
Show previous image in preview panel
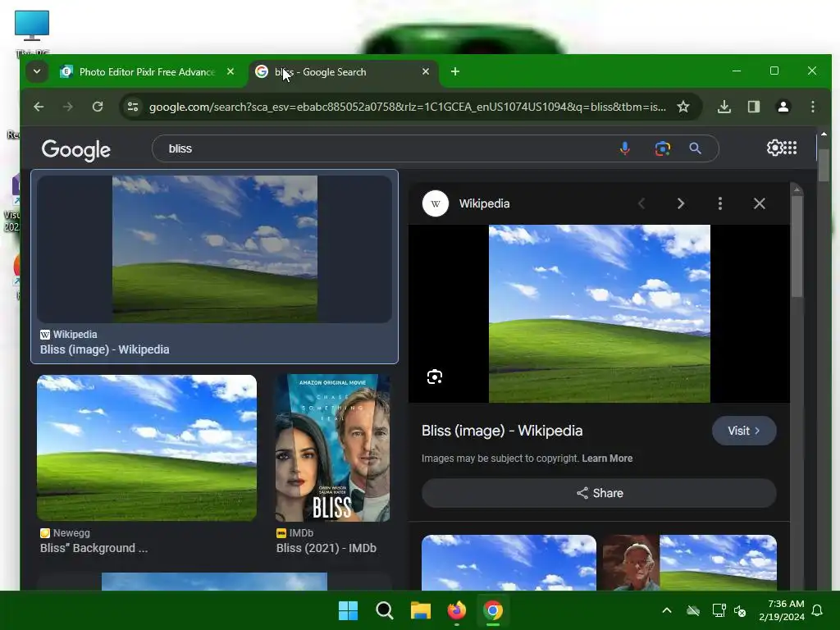(x=641, y=203)
